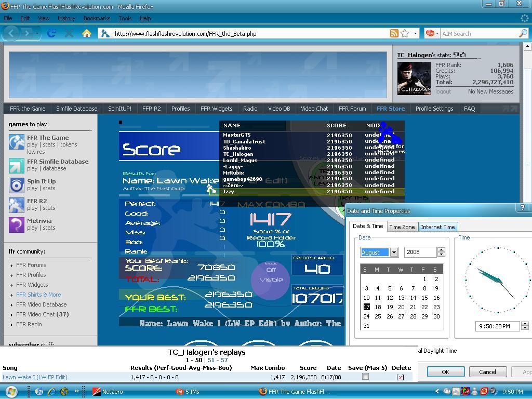Go forward with Firefox forward arrow

26,33
